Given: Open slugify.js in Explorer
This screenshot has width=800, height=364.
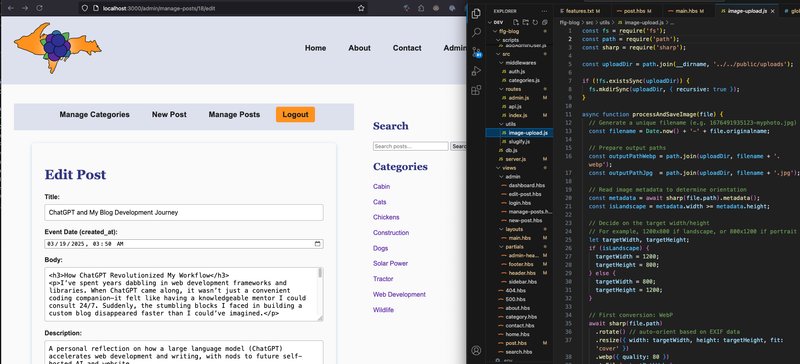Looking at the screenshot, I should pyautogui.click(x=520, y=141).
